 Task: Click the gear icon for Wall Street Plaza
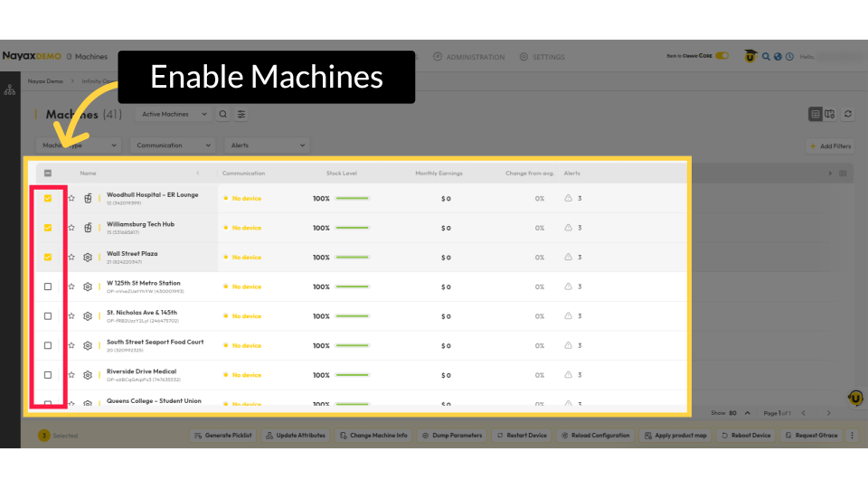coord(88,258)
